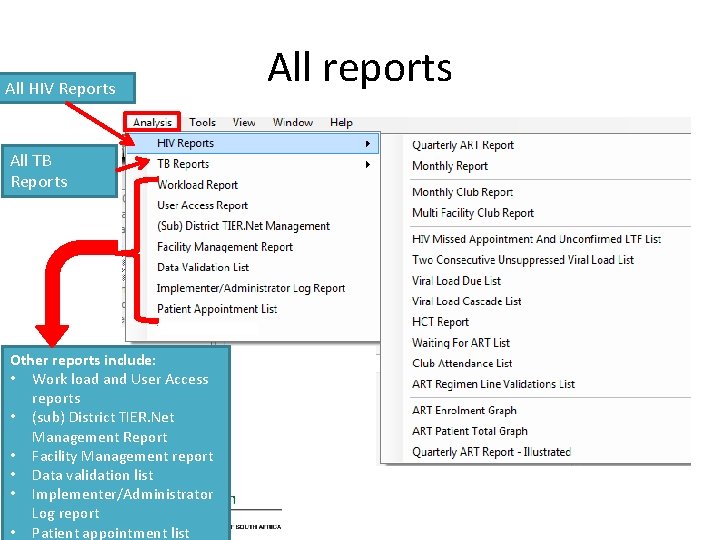Screen dimensions: 720x540
Task: Open Quarterly ART Report
Action: tap(463, 145)
